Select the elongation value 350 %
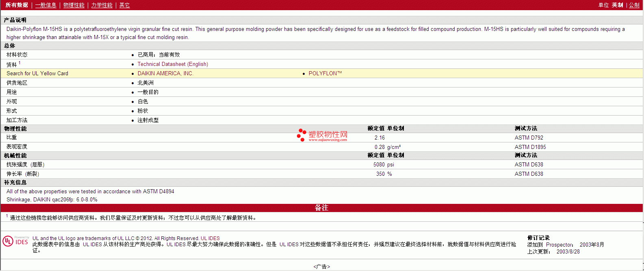This screenshot has width=644, height=271. [384, 174]
